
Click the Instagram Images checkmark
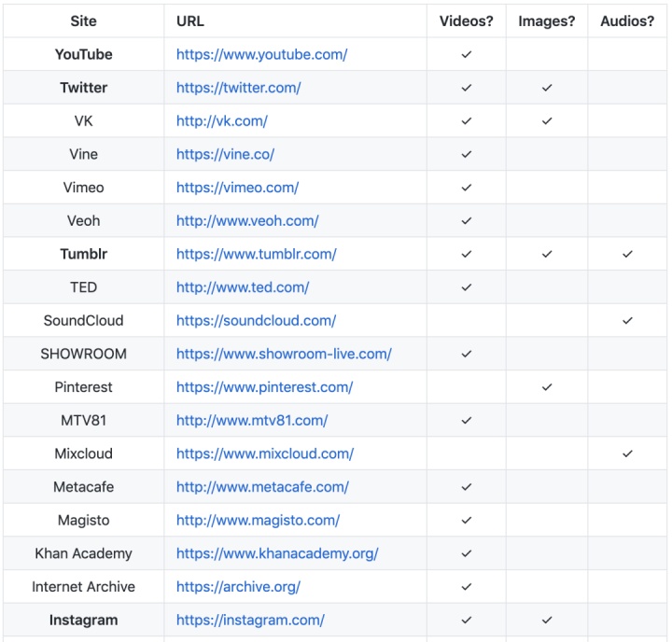pos(547,621)
